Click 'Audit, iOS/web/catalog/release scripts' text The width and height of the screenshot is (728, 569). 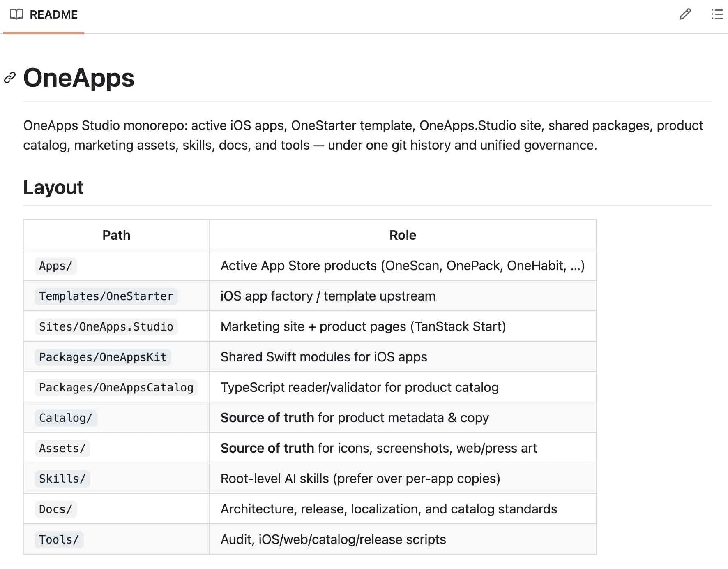click(333, 540)
